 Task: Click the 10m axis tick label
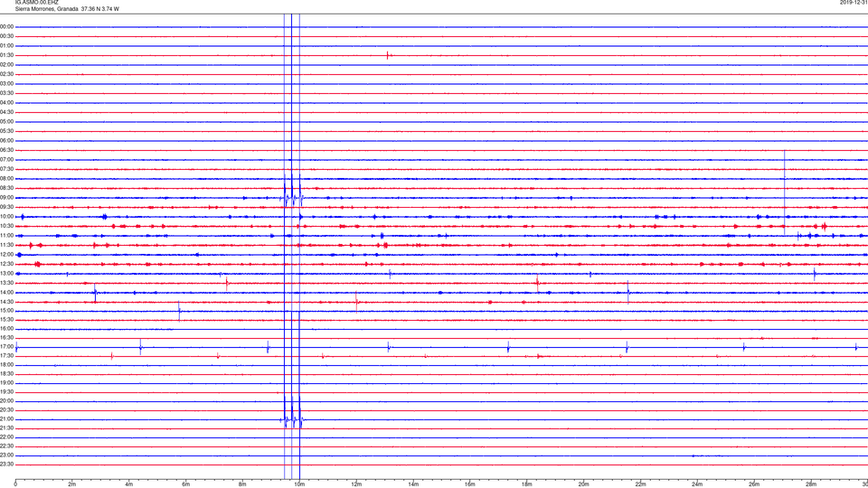(299, 484)
